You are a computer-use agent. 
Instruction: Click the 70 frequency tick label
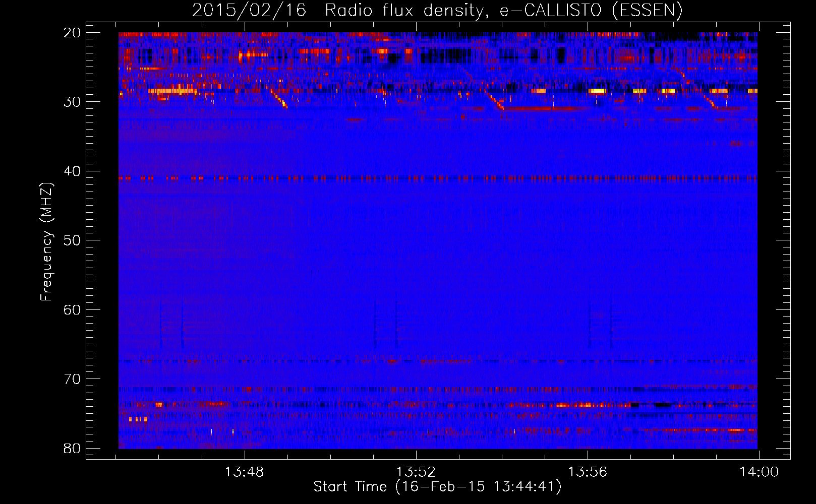[x=73, y=379]
